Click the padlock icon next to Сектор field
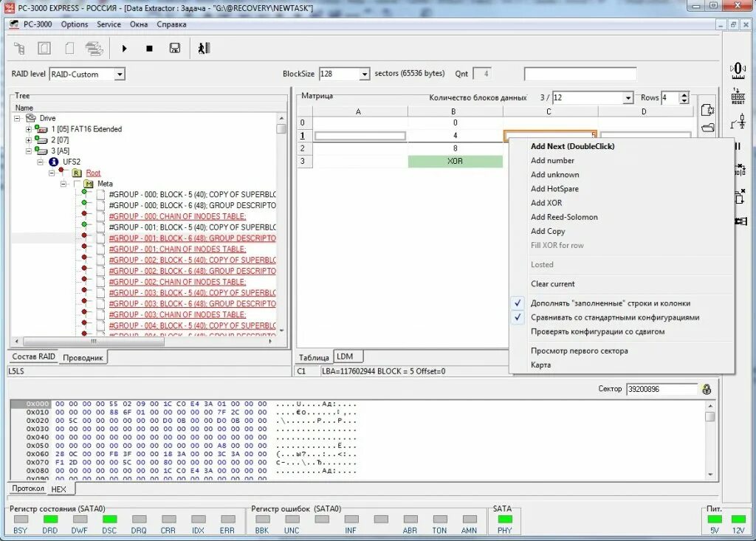Viewport: 756px width, 541px height. coord(707,389)
